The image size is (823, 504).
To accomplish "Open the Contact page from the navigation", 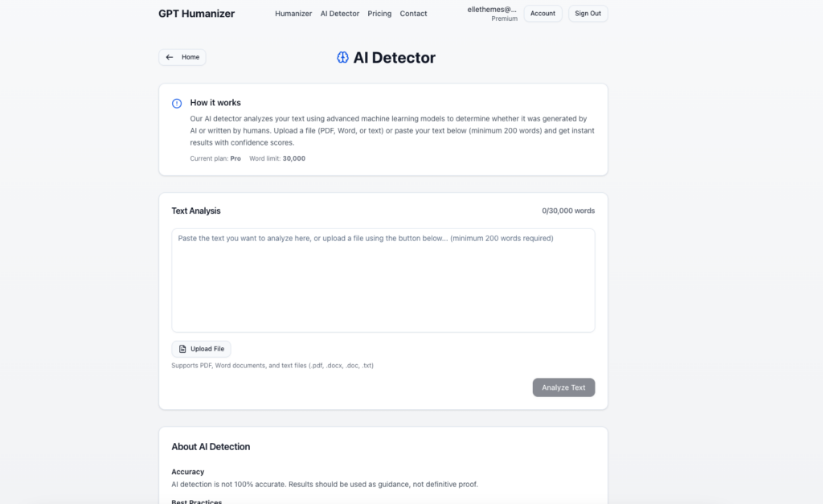I will point(413,13).
